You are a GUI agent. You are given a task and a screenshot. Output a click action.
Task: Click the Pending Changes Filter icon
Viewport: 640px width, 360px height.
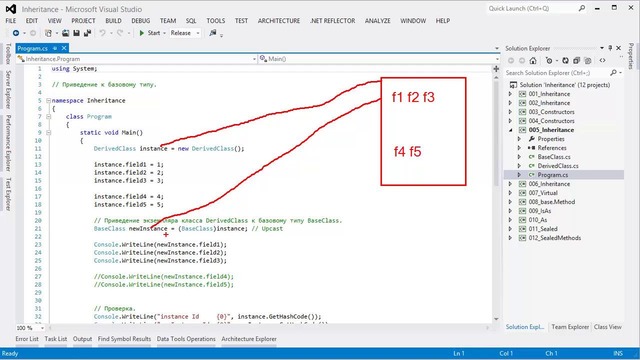click(549, 61)
